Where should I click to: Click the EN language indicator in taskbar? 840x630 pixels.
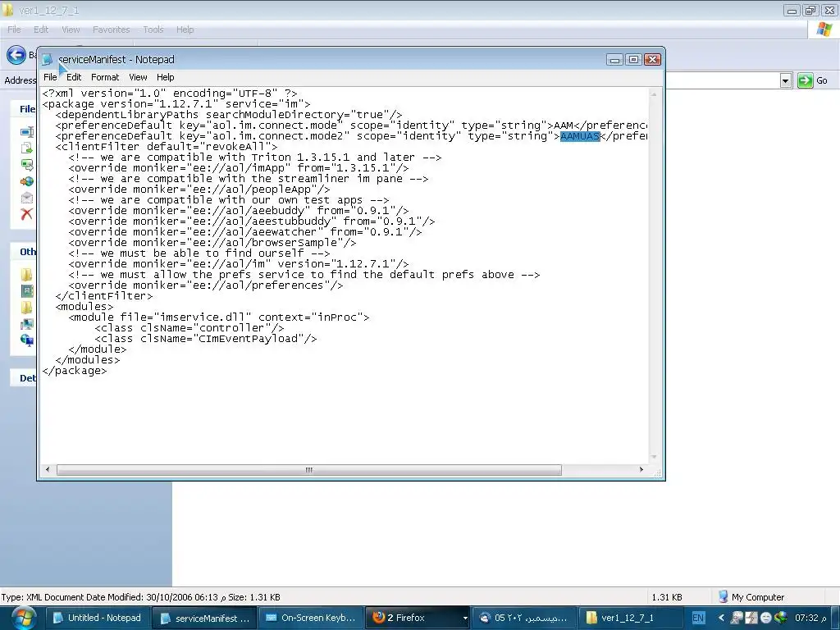698,618
